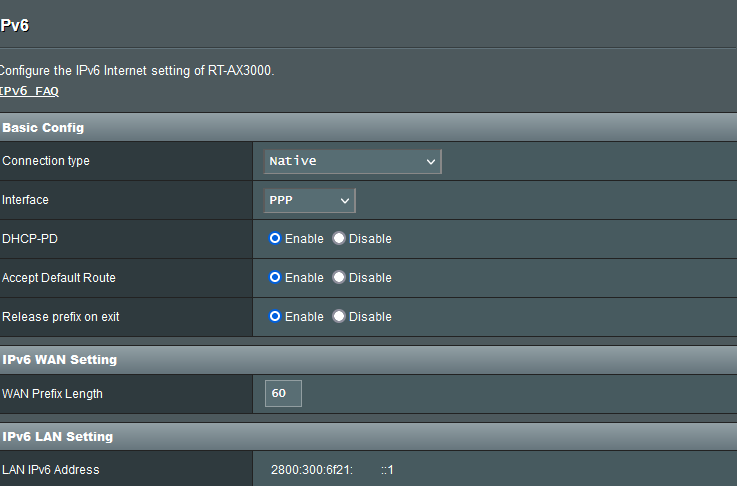
Task: Enable DHCP-PD radio button
Action: (275, 238)
